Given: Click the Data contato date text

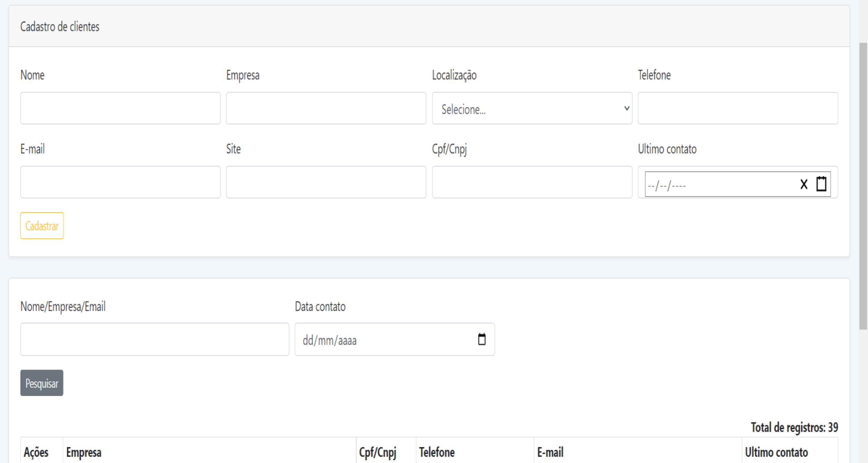Looking at the screenshot, I should pos(329,340).
